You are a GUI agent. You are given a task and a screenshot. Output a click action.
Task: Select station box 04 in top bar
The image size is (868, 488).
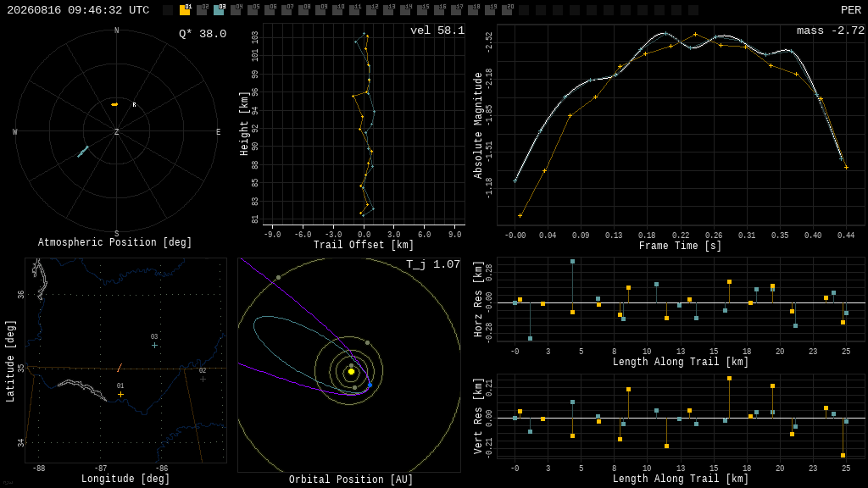click(236, 9)
